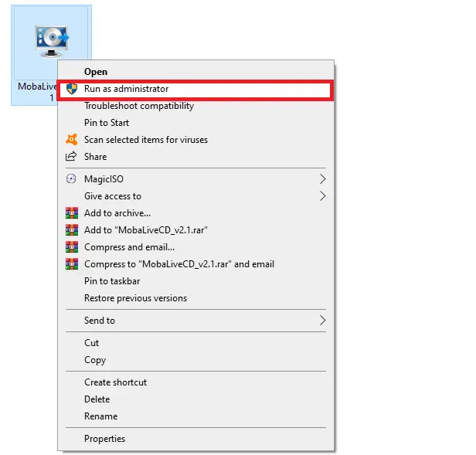Choose Run as administrator
476x455 pixels.
pyautogui.click(x=195, y=89)
